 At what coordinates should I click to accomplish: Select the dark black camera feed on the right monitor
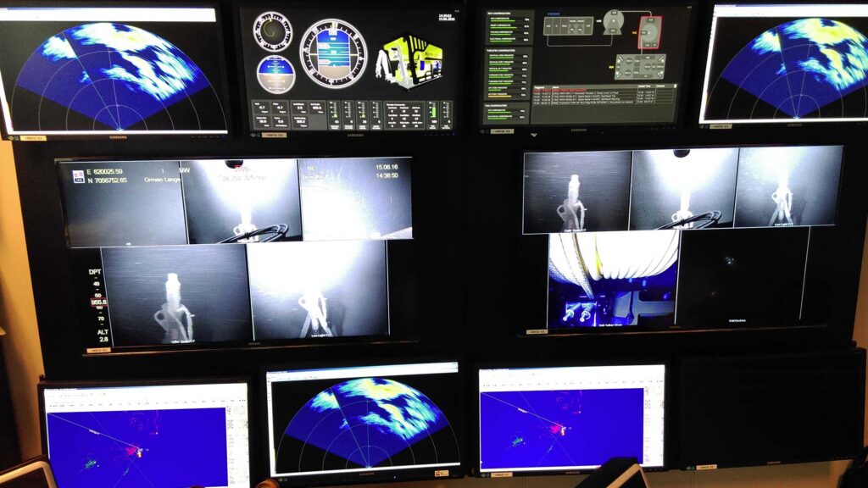click(743, 277)
